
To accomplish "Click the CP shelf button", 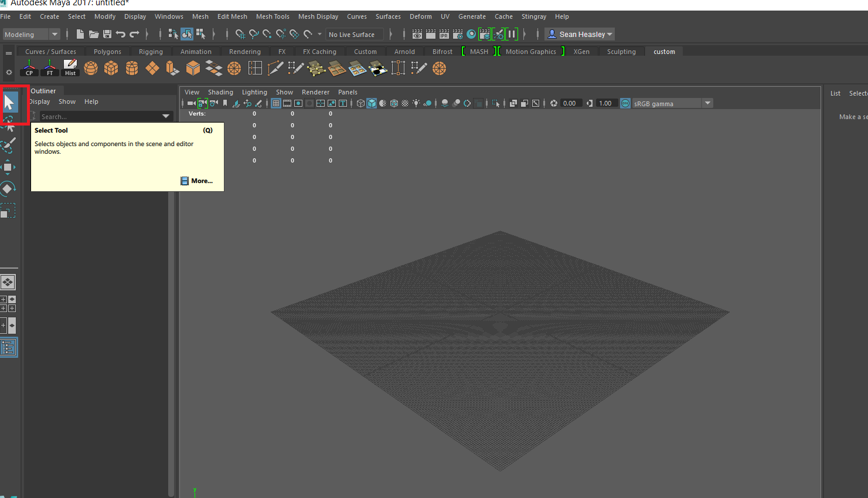I will coord(29,68).
